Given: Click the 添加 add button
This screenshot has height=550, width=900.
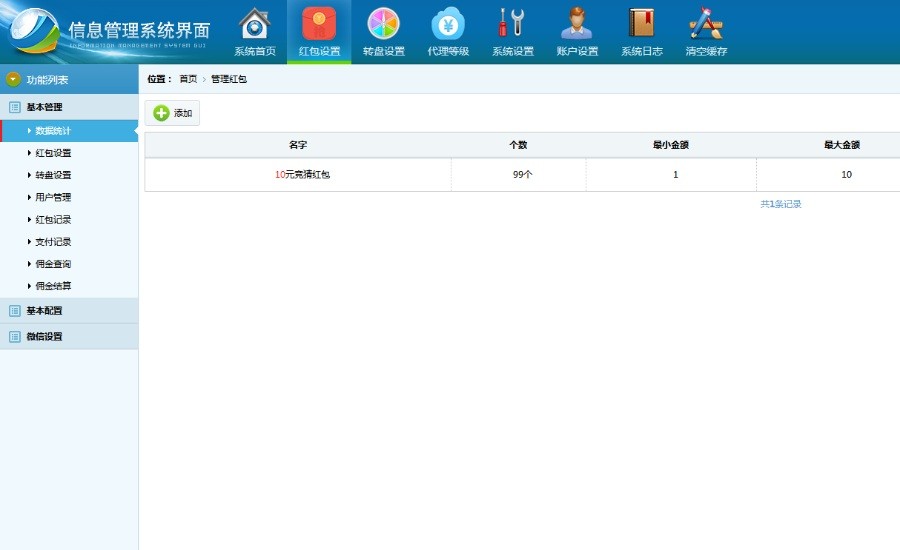Looking at the screenshot, I should [x=172, y=113].
